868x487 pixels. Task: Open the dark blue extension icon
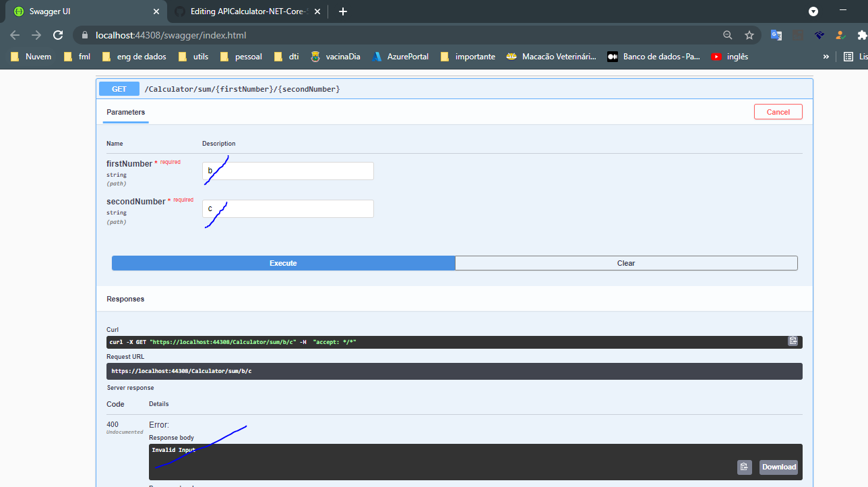(x=819, y=35)
